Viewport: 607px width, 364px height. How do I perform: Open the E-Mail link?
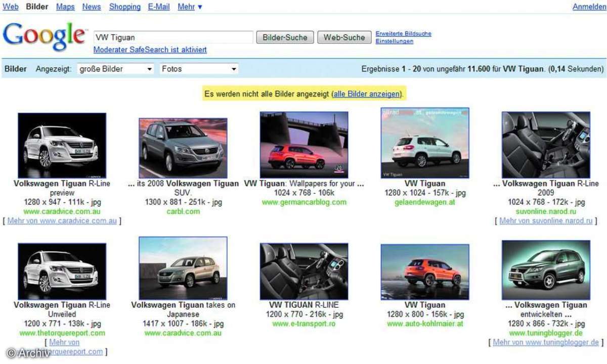[x=159, y=7]
